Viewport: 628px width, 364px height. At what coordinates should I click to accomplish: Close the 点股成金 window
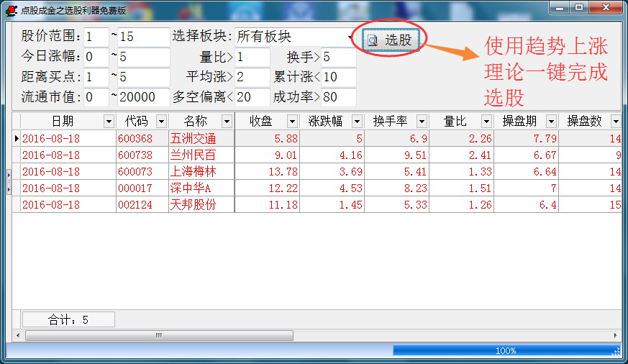606,8
